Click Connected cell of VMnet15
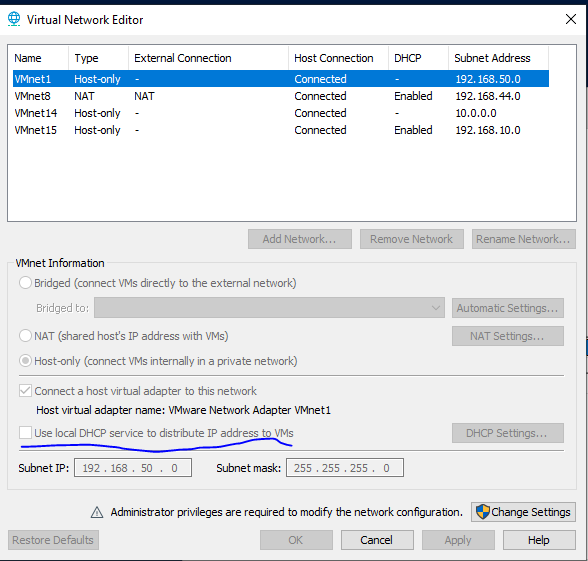Screen dimensions: 588x561 coord(320,130)
